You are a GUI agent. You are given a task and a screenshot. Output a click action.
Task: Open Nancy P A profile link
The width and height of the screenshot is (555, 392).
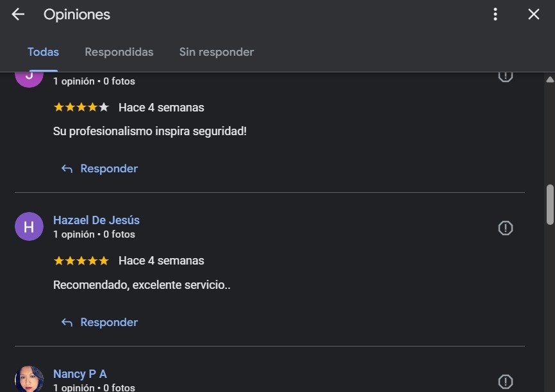(80, 374)
